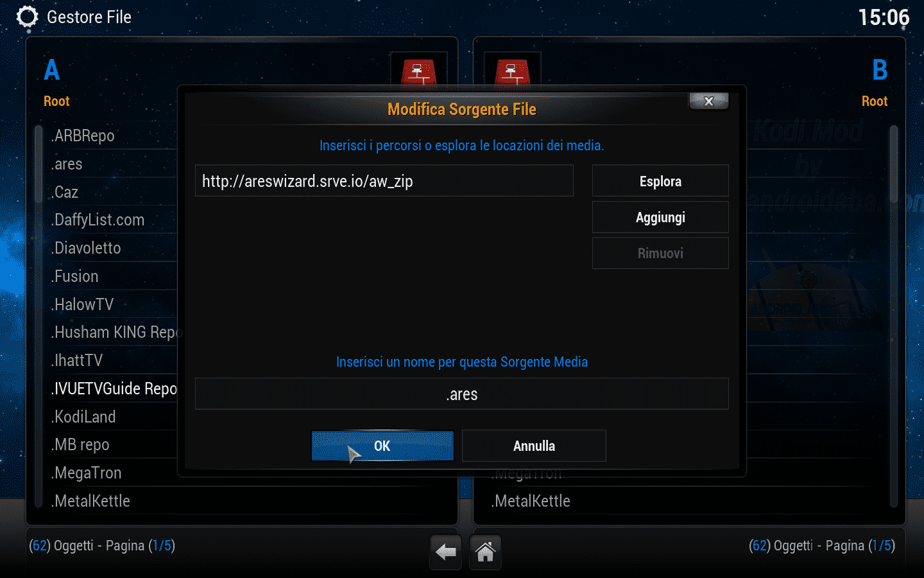Edit the .ares source name field
This screenshot has height=578, width=924.
pyautogui.click(x=462, y=394)
